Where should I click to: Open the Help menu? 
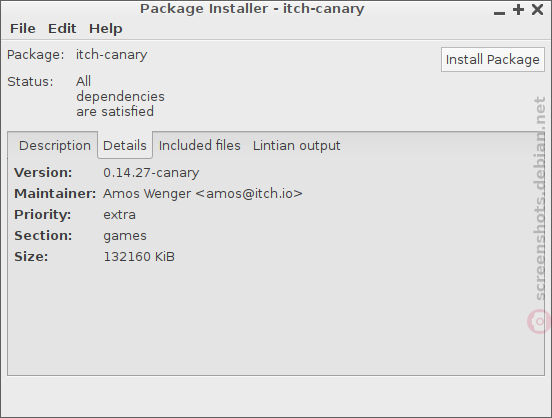click(x=106, y=29)
